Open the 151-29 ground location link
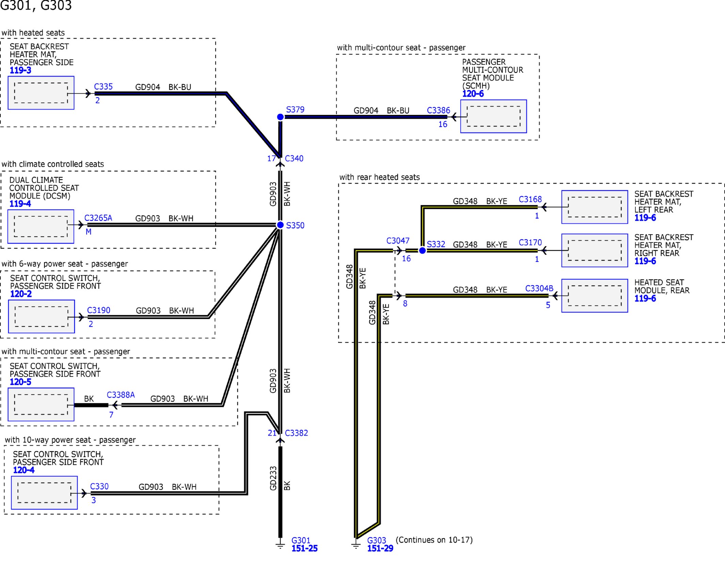 (x=380, y=549)
